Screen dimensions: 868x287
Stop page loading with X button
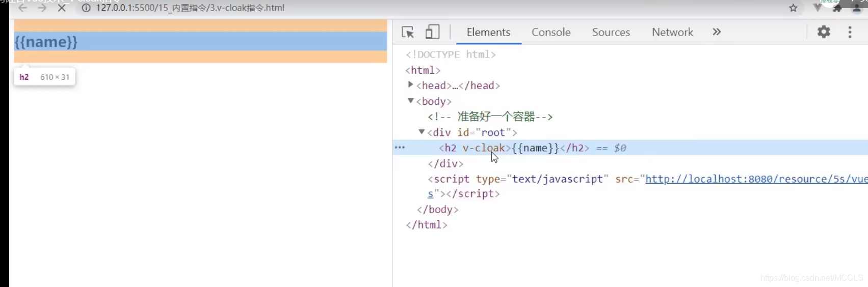(62, 8)
